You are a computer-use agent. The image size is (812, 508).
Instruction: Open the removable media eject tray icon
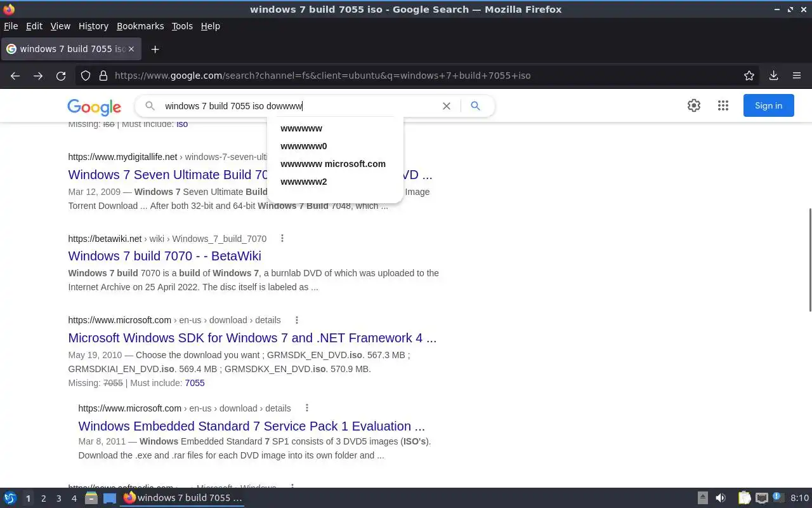pos(702,498)
